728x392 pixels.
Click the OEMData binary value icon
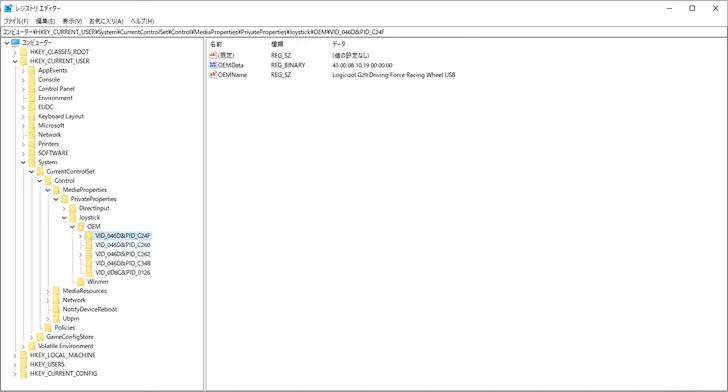pyautogui.click(x=213, y=65)
